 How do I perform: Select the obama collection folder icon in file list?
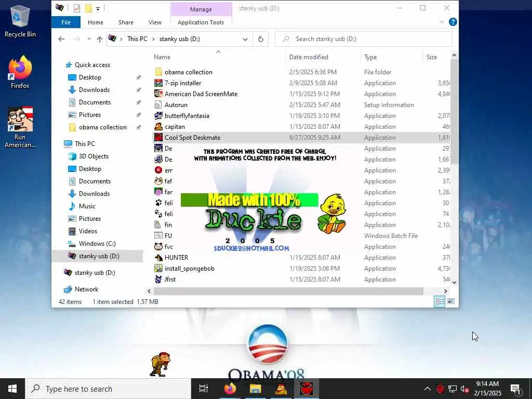click(158, 72)
